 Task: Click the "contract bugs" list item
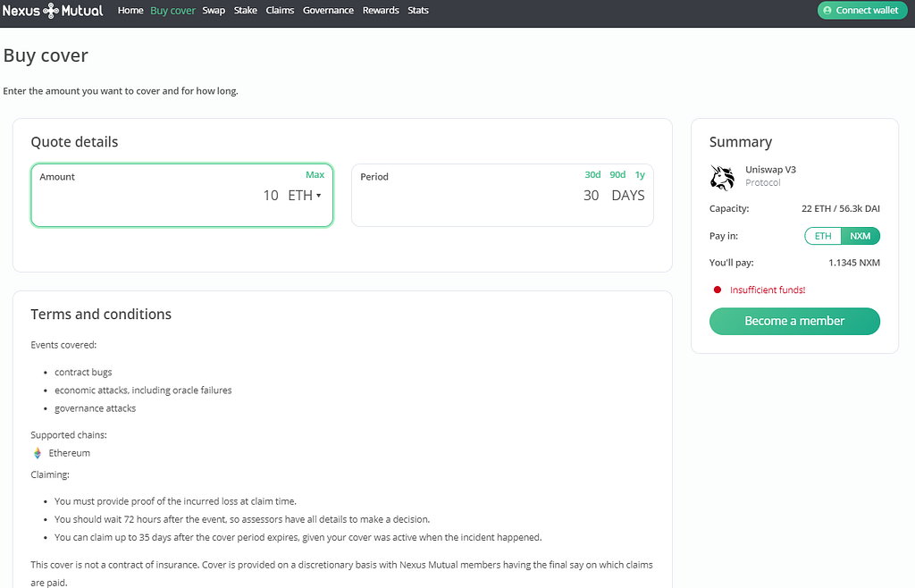click(83, 372)
